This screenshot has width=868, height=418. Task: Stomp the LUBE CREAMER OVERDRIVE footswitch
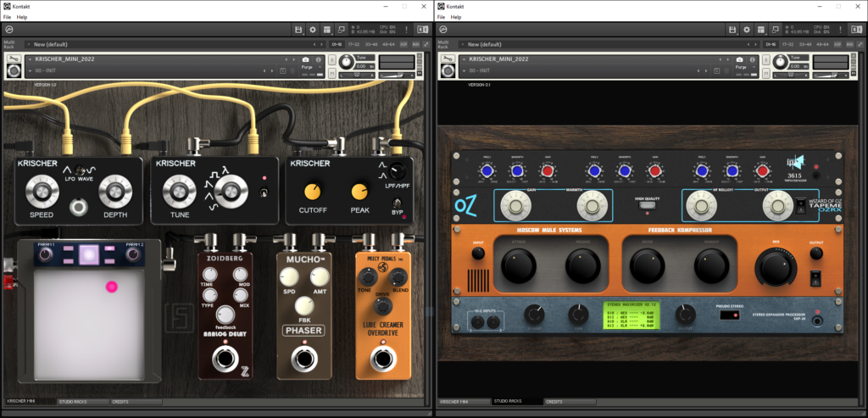[382, 359]
